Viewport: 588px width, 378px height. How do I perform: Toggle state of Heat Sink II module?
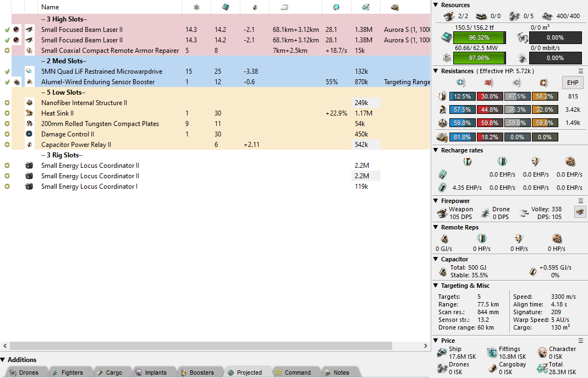pos(7,113)
